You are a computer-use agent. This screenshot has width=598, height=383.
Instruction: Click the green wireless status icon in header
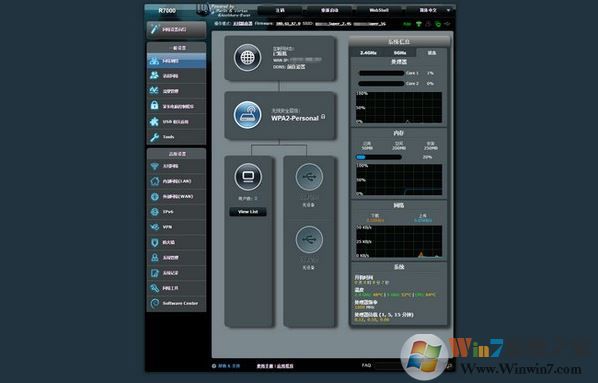pyautogui.click(x=418, y=24)
